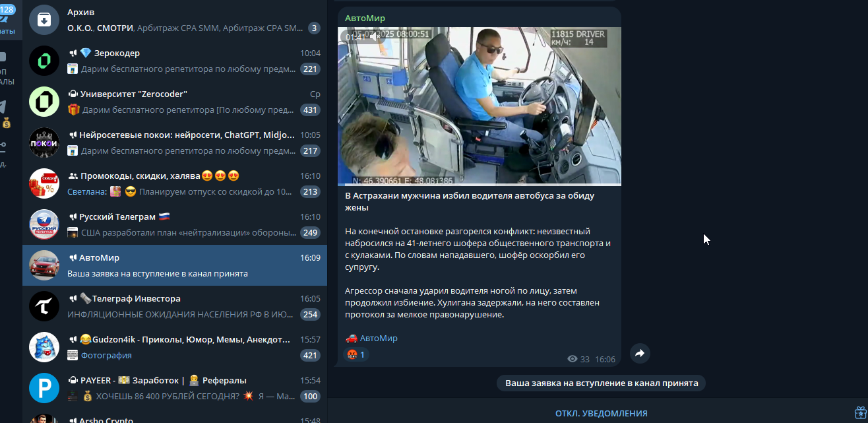This screenshot has height=423, width=868.
Task: Click the unread badge 249 on Русский Телеграм
Action: coord(310,232)
